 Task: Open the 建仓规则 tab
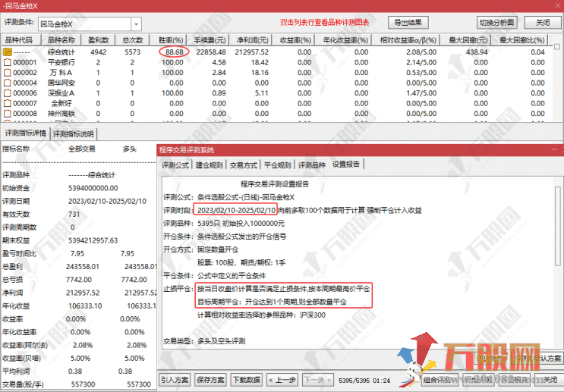click(x=210, y=165)
